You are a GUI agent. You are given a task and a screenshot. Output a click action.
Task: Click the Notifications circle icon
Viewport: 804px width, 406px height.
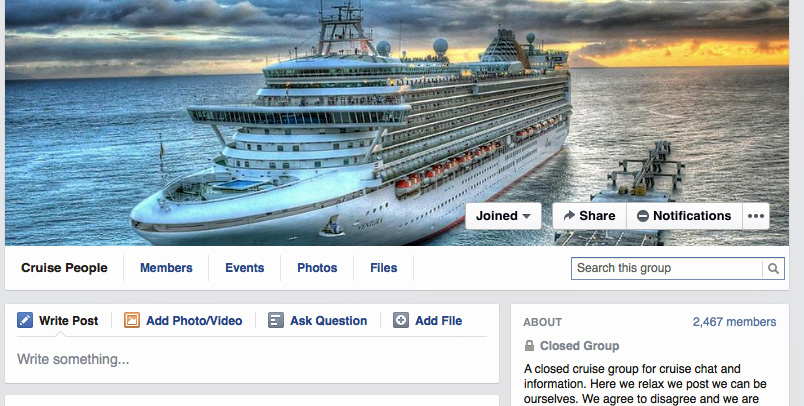642,216
